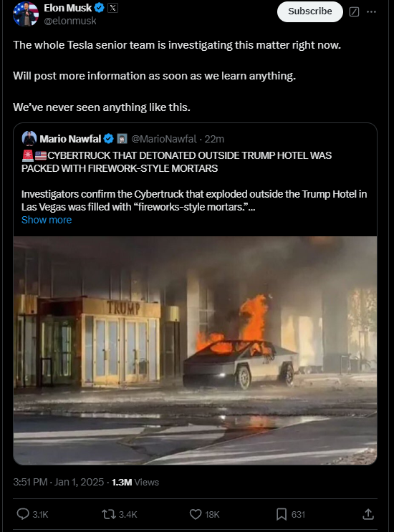Open Elon Musk's profile avatar

pos(26,14)
